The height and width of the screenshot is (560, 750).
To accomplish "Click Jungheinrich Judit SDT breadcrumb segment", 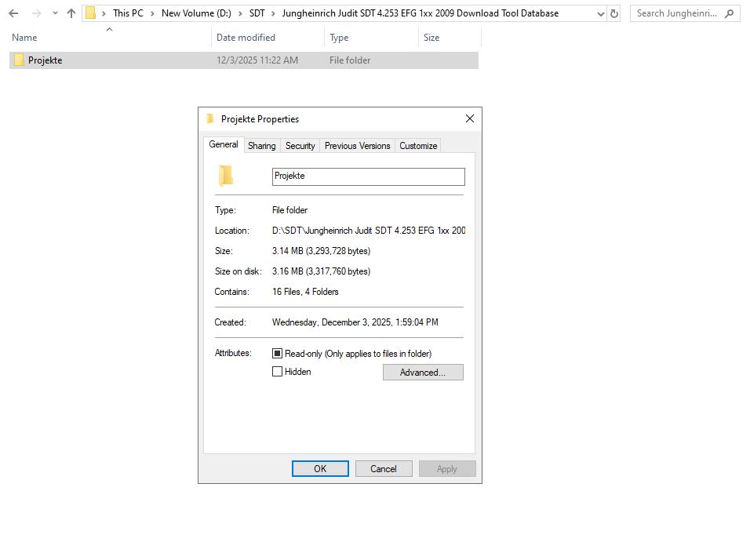I will pyautogui.click(x=420, y=13).
